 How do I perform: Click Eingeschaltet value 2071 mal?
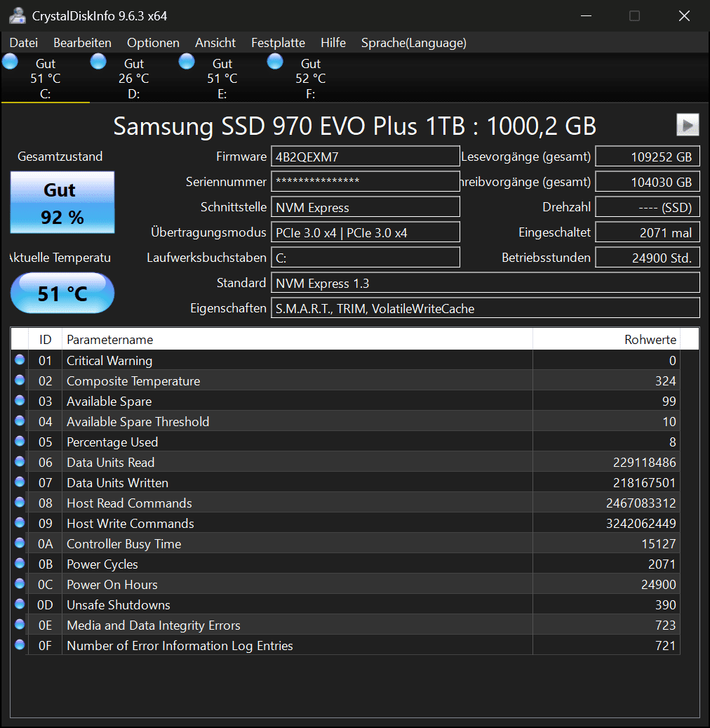(648, 232)
